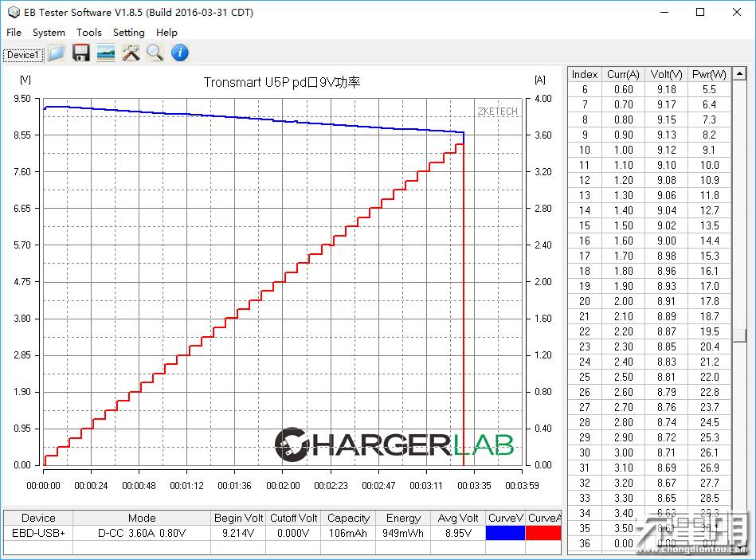The width and height of the screenshot is (756, 560).
Task: Click the Curr(A) column header
Action: point(623,74)
